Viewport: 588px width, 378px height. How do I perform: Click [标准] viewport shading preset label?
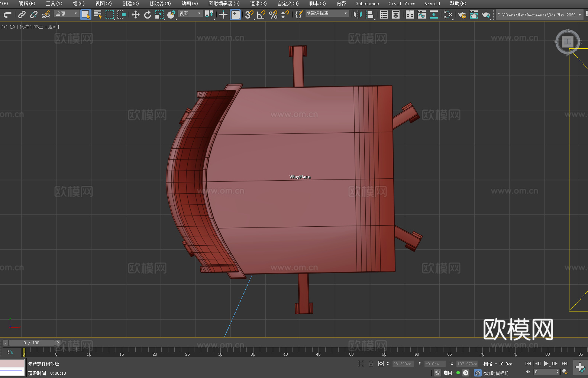[x=26, y=27]
